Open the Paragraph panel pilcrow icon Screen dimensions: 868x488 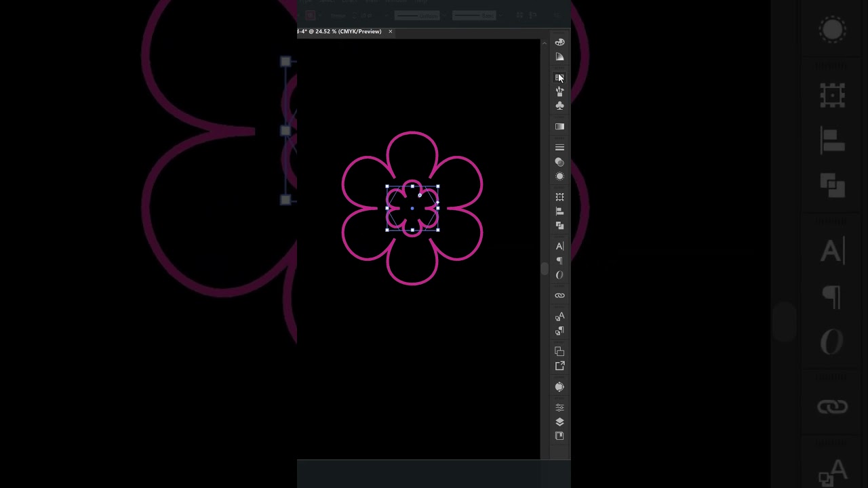559,261
